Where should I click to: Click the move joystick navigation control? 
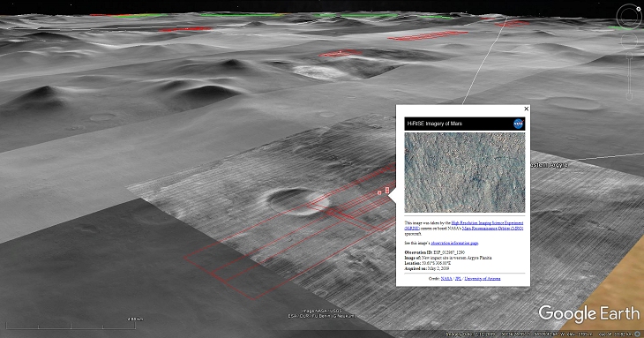click(629, 41)
